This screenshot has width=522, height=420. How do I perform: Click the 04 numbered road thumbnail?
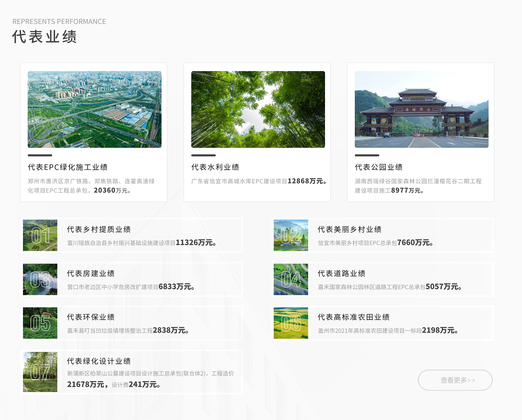pyautogui.click(x=291, y=279)
